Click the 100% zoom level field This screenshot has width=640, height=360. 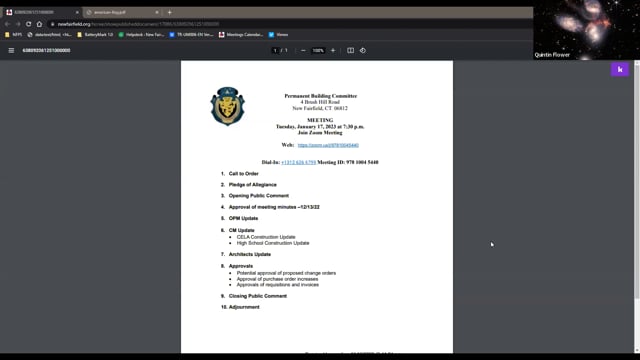point(318,51)
